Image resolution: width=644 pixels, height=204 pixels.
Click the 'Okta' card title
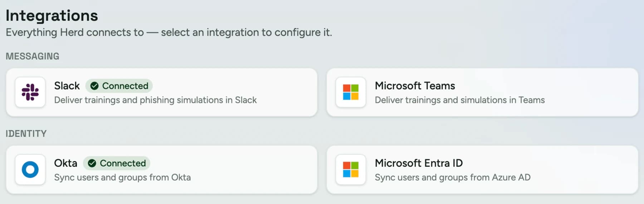[x=65, y=163]
